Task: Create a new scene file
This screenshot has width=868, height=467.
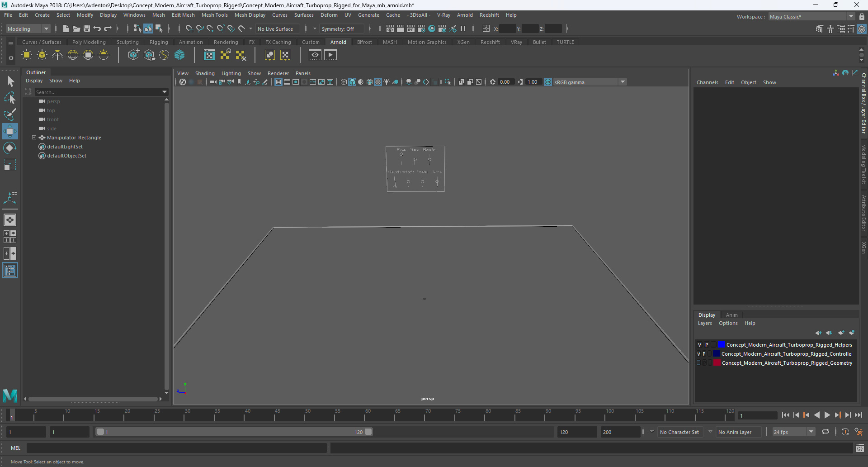Action: [x=66, y=29]
